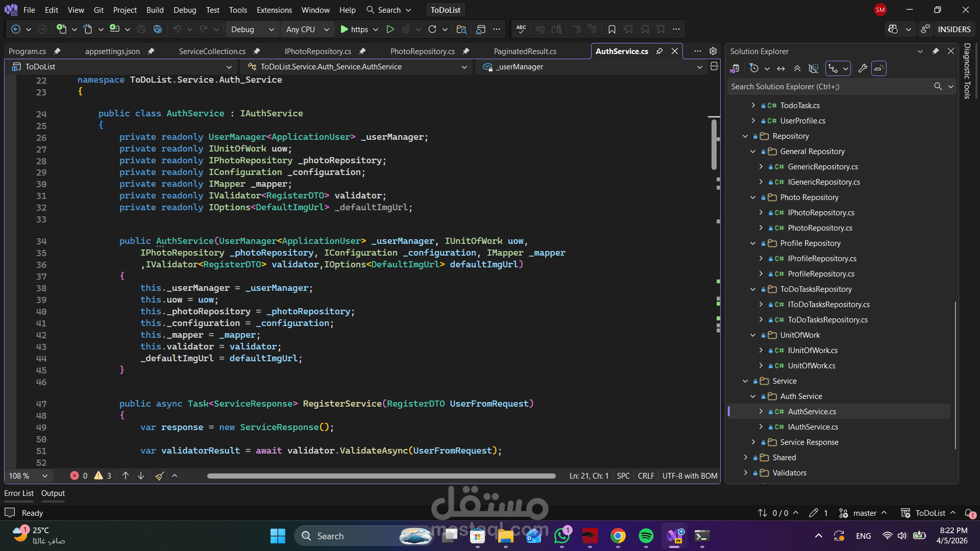
Task: Switch to the PhotoRepository.cs tab
Action: [422, 51]
